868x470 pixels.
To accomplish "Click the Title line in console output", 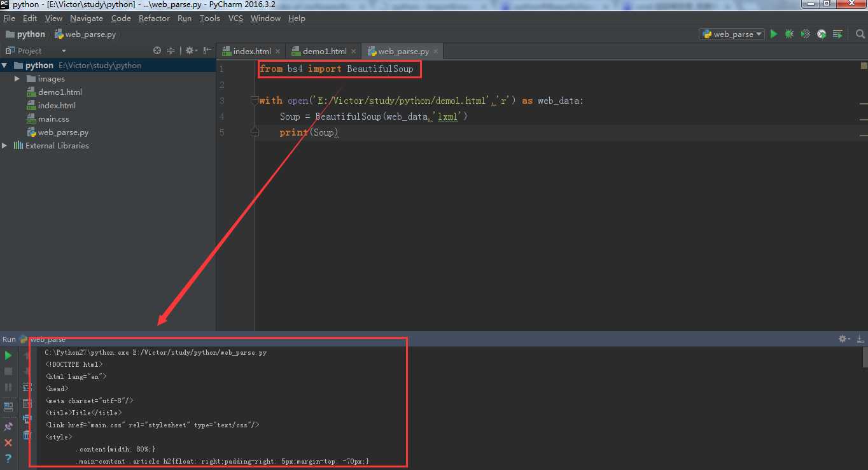I will point(84,413).
